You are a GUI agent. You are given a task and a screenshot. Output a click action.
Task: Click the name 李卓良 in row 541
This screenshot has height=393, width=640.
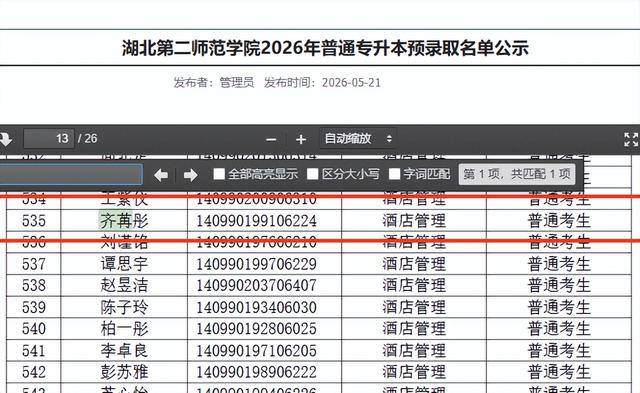pos(124,351)
